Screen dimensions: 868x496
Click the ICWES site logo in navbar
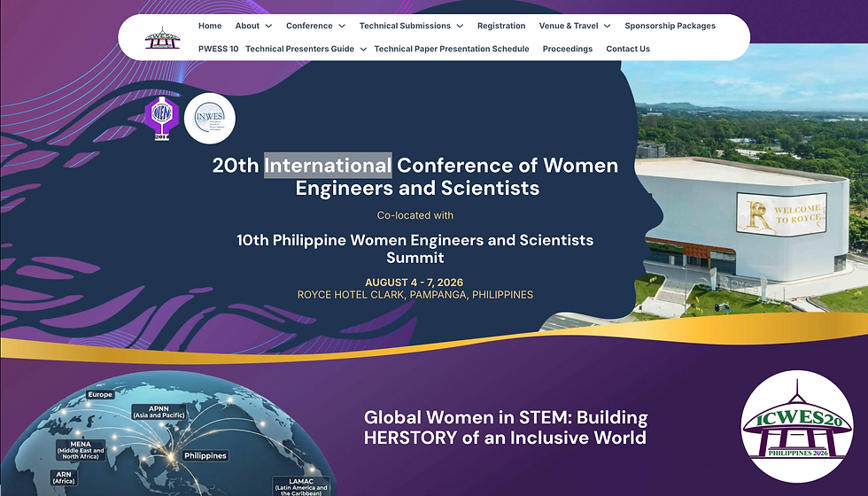[x=162, y=37]
